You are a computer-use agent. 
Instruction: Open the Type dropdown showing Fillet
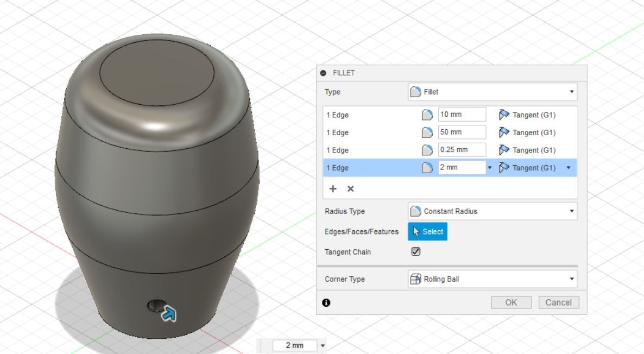[493, 92]
